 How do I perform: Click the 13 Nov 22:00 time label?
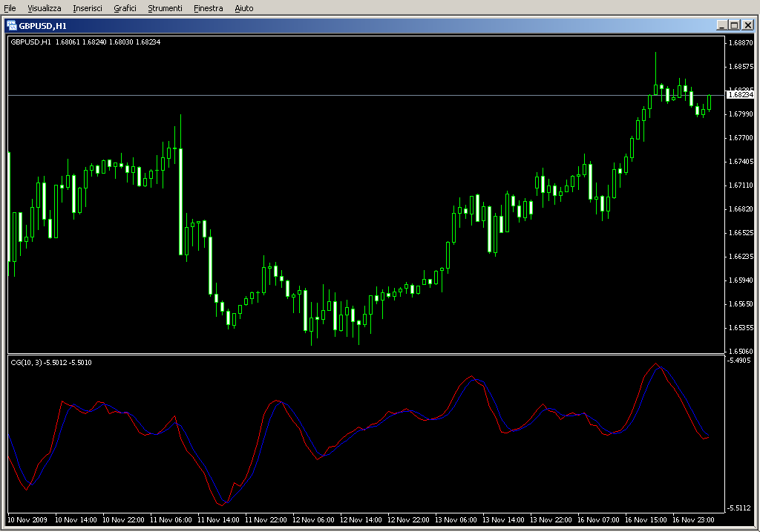tap(551, 520)
